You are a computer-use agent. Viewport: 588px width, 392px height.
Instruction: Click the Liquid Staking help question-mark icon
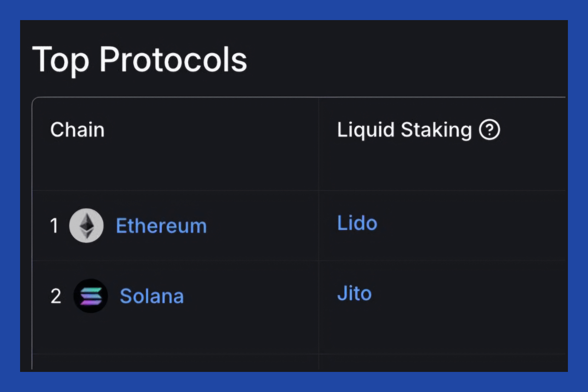(x=490, y=130)
